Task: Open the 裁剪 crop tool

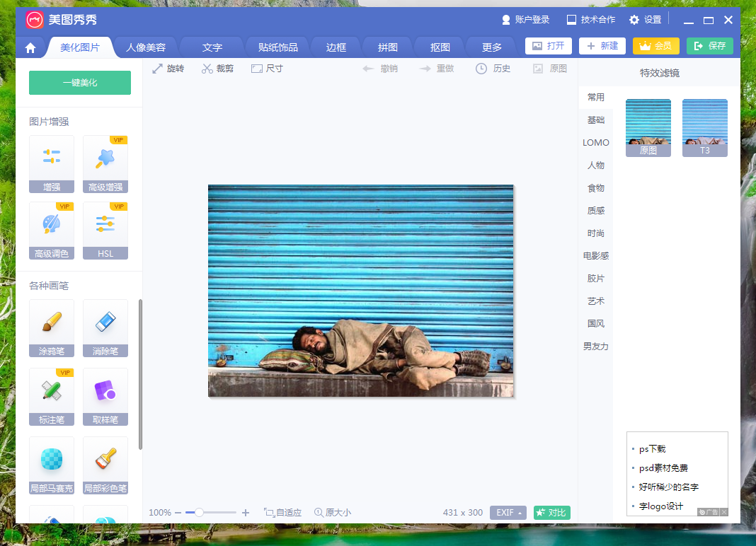Action: tap(217, 69)
